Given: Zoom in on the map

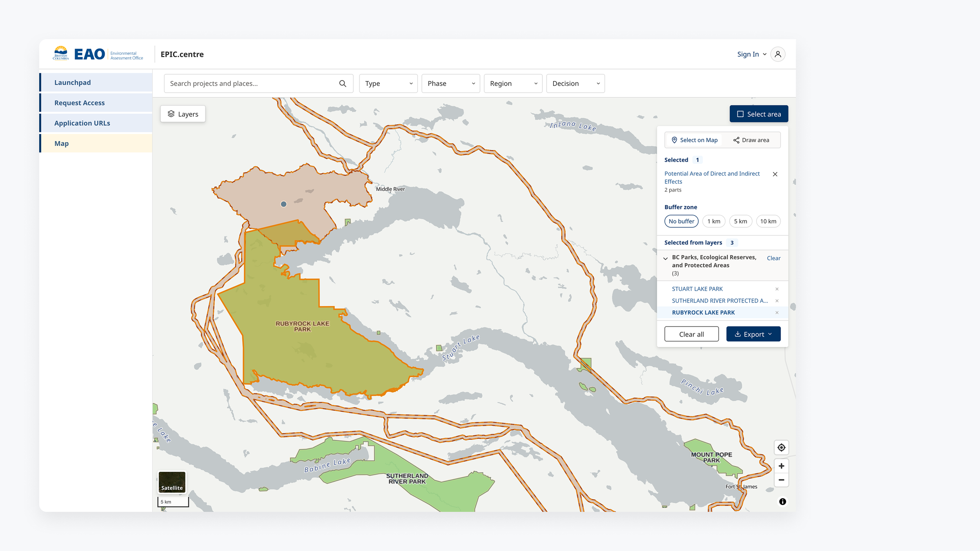Looking at the screenshot, I should click(781, 466).
